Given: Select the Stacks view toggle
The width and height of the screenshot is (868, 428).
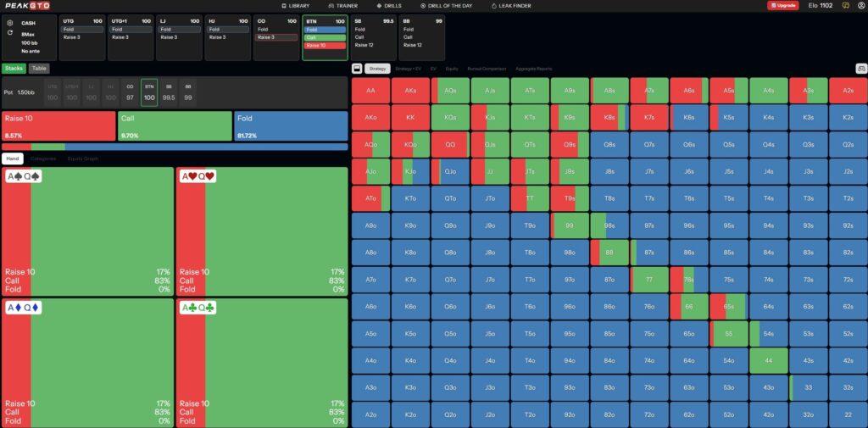Looking at the screenshot, I should [x=14, y=68].
